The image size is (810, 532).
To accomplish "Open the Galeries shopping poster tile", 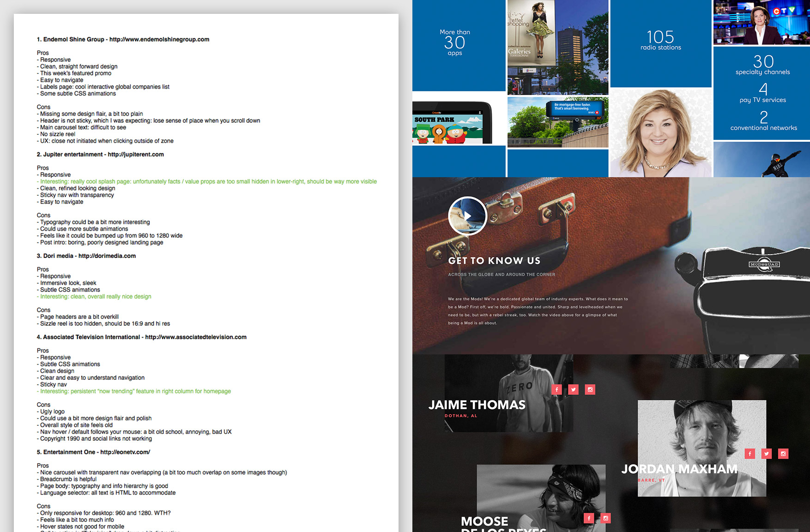I will click(558, 47).
